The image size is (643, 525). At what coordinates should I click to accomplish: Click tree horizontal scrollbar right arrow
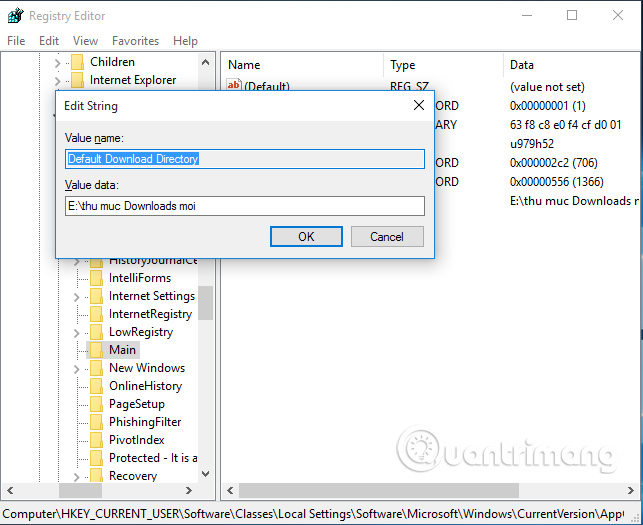tap(189, 491)
